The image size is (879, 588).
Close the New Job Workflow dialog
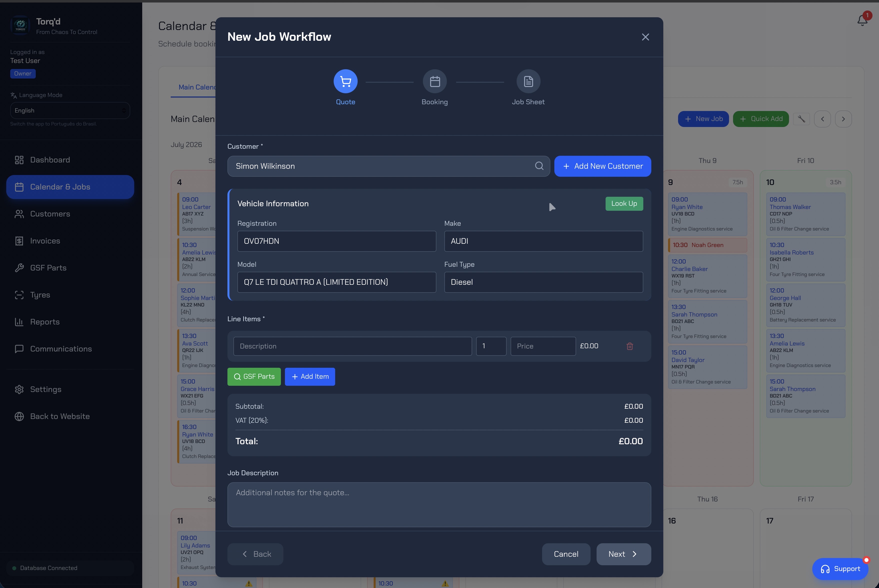(645, 37)
